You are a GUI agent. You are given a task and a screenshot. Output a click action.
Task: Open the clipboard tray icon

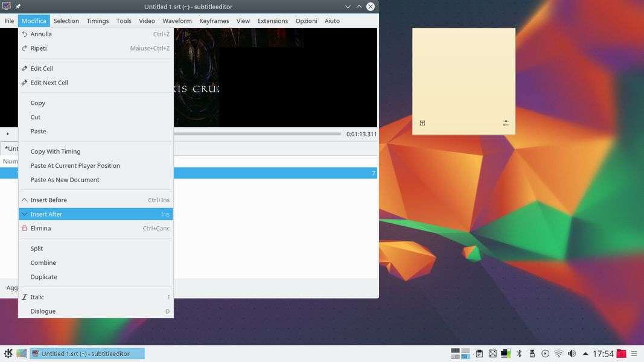[479, 354]
